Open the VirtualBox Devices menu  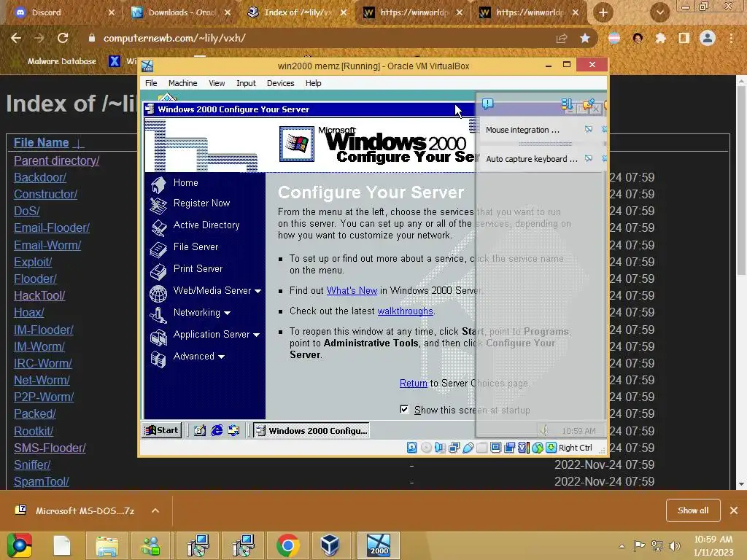click(280, 83)
